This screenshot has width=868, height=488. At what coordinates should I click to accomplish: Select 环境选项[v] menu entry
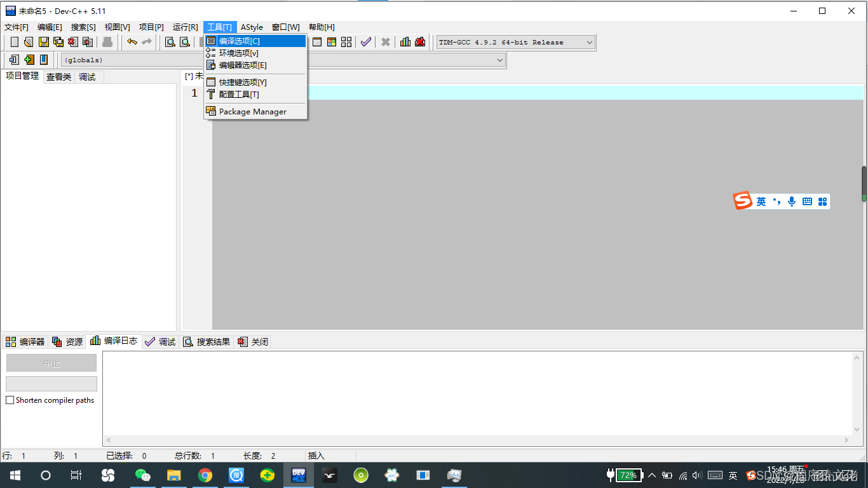(255, 53)
